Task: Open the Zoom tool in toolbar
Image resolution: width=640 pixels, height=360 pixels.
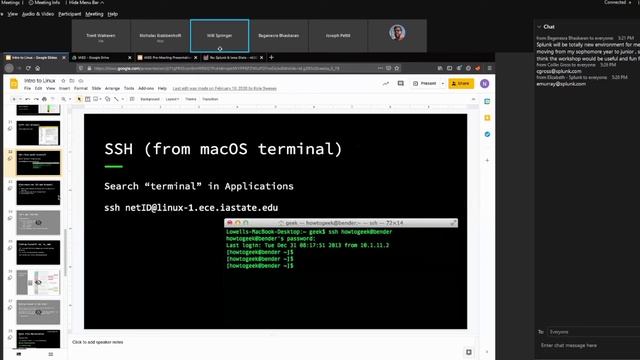Action: [64, 99]
